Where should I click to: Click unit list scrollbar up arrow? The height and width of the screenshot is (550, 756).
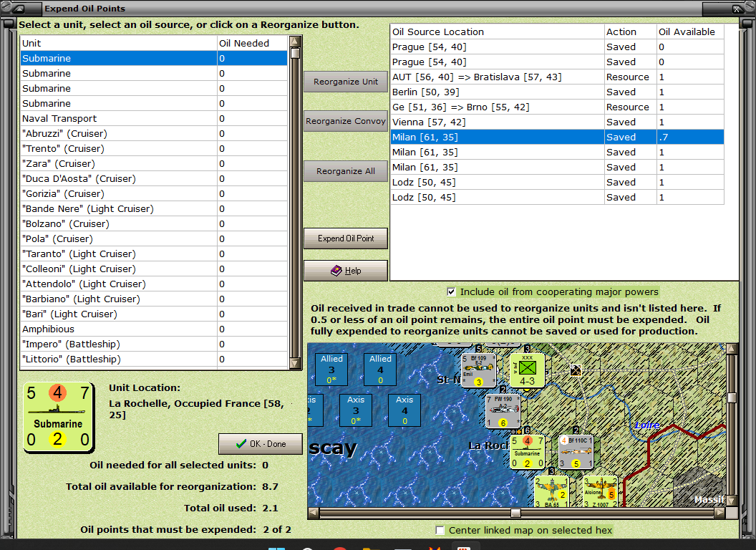click(295, 41)
